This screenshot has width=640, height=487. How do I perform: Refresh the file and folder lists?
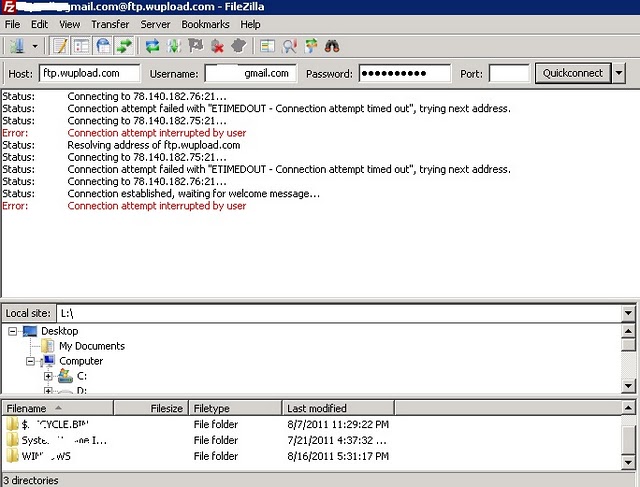(153, 46)
